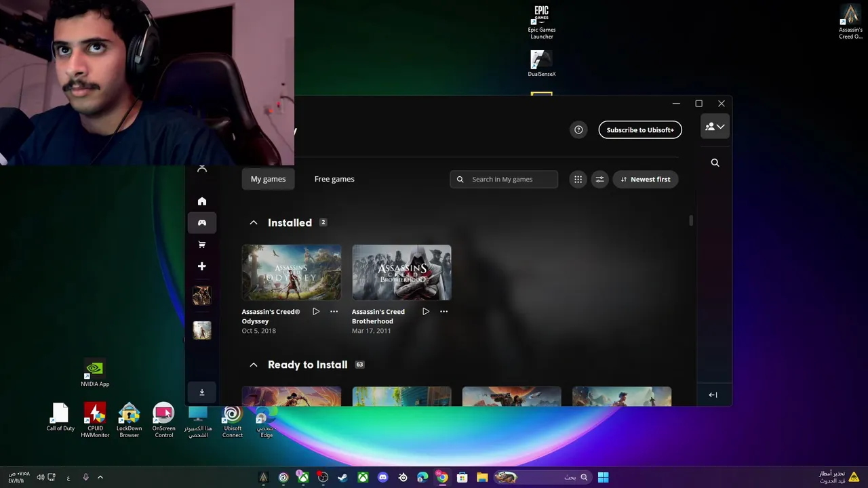
Task: Select Ubisoft Connect desktop shortcut
Action: 232,422
